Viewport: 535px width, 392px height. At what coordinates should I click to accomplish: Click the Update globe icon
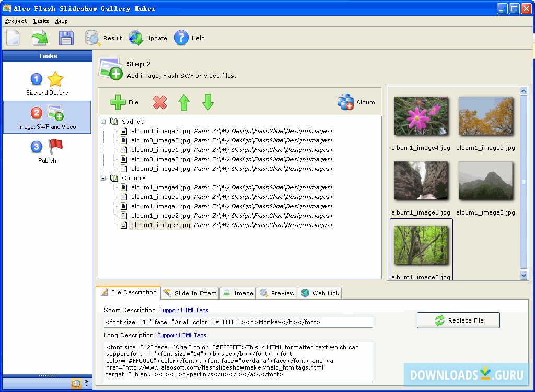click(136, 38)
